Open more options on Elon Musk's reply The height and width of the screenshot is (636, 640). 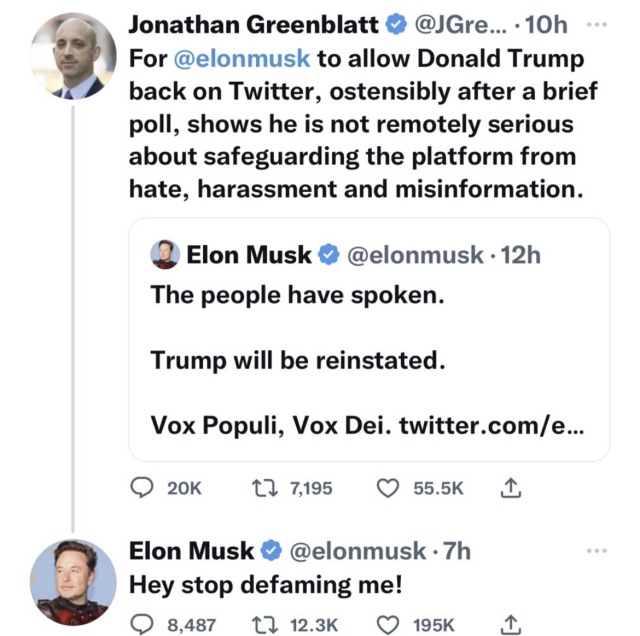coord(596,550)
